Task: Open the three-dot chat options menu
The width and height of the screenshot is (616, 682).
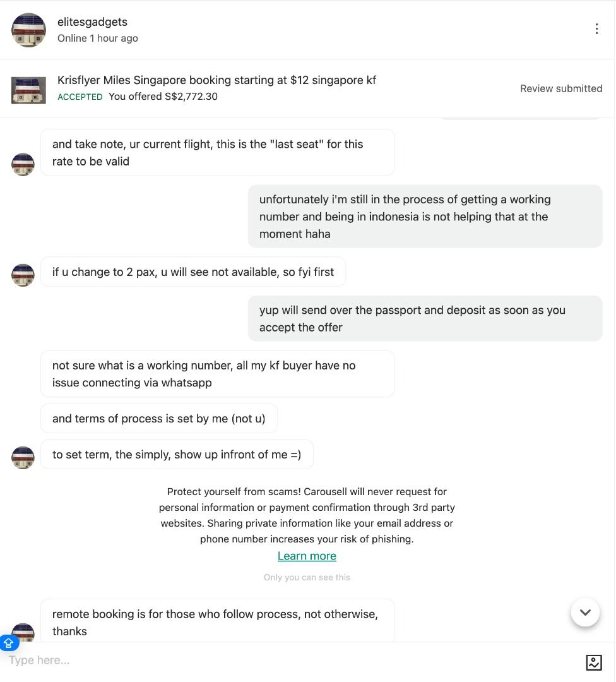Action: (x=596, y=28)
